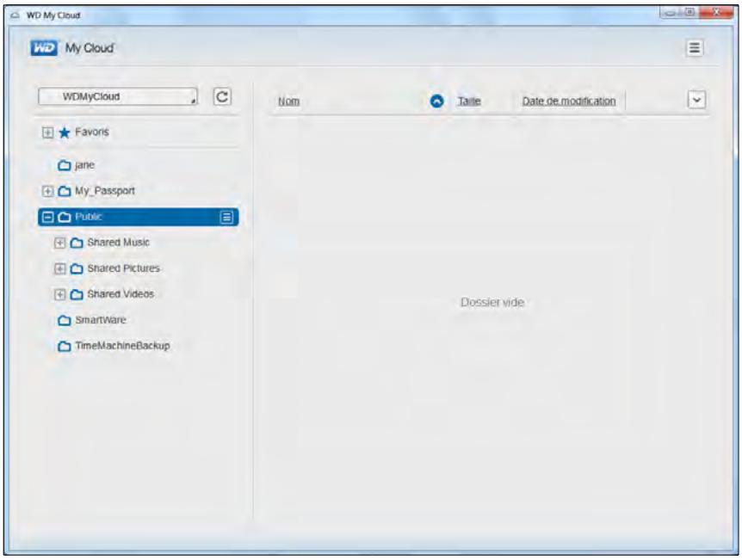Select the Shared Videos folder
This screenshot has height=560, width=742.
(121, 293)
